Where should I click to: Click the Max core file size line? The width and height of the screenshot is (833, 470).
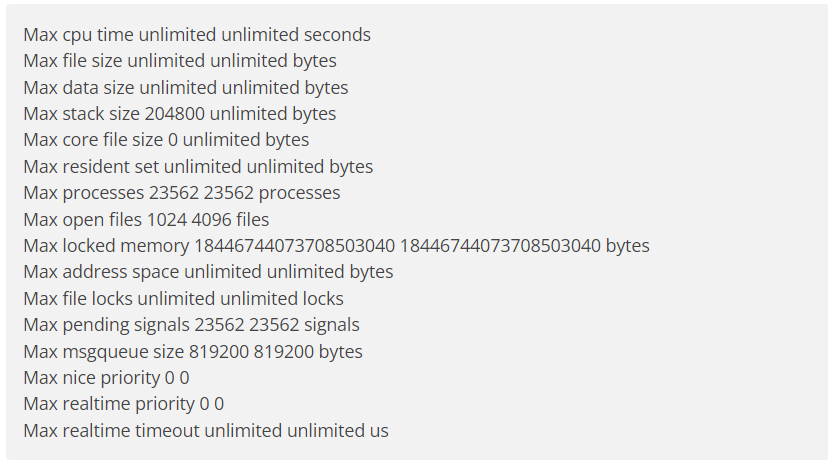click(x=166, y=140)
